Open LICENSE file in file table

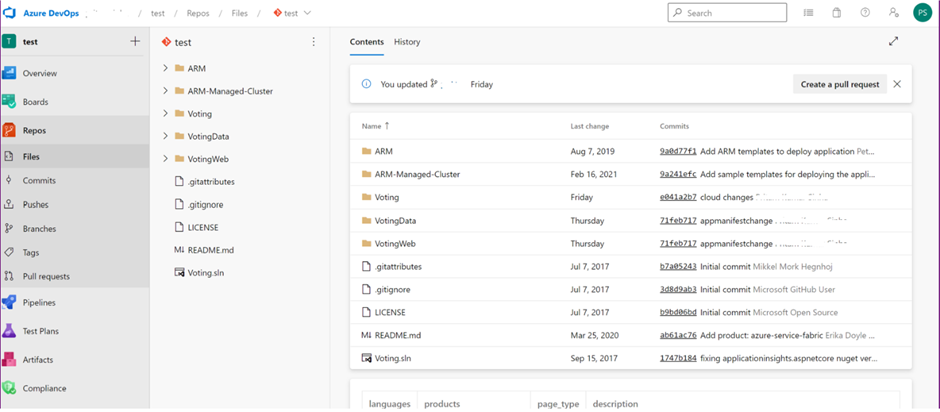[390, 312]
